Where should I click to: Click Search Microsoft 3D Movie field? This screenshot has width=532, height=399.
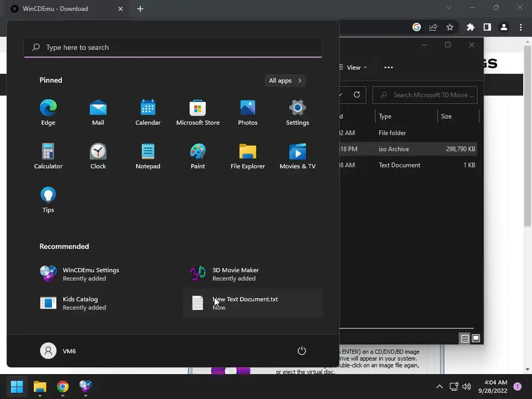425,95
